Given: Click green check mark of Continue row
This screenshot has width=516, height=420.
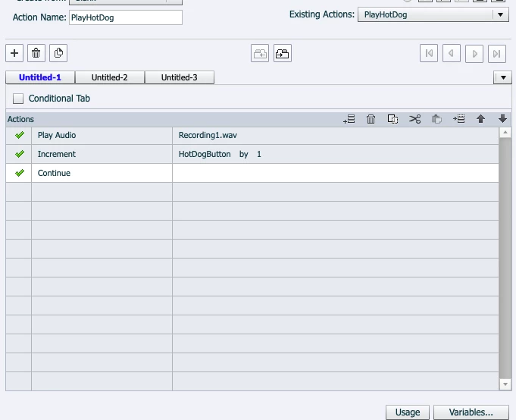Looking at the screenshot, I should pyautogui.click(x=20, y=173).
